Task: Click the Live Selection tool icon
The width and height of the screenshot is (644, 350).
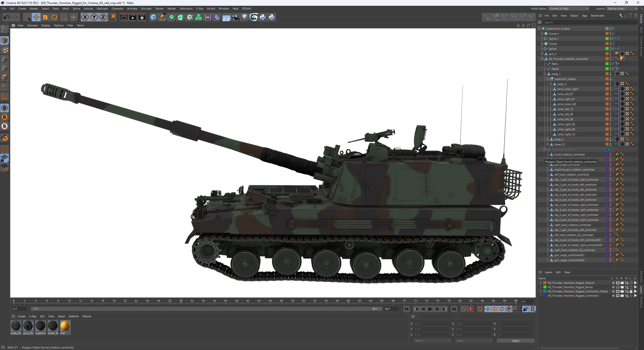Action: point(26,17)
